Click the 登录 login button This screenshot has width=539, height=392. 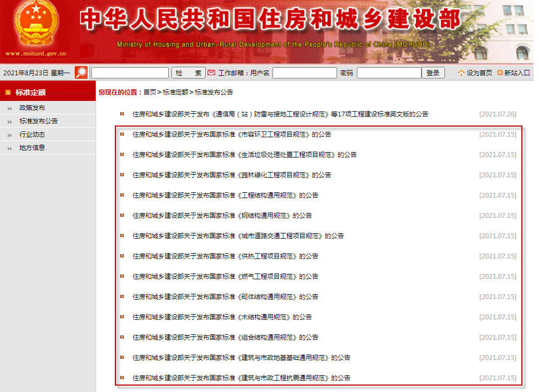point(433,72)
